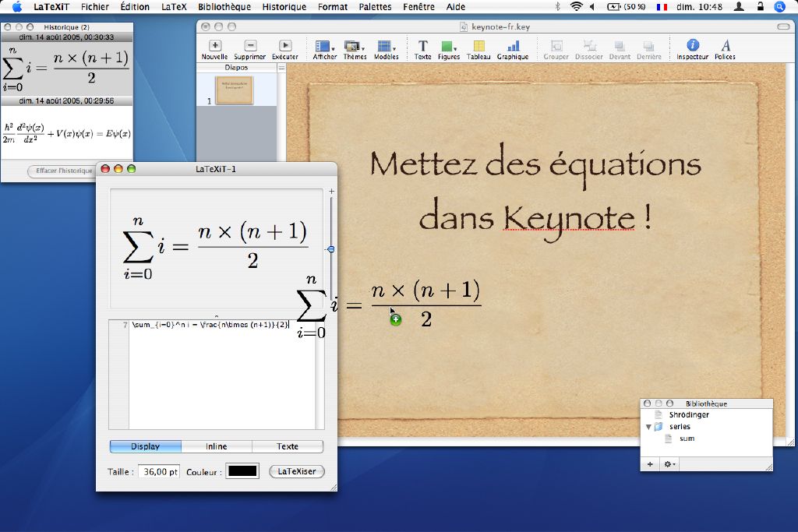Open the Inspecteur panel
This screenshot has height=532, width=798.
point(693,45)
